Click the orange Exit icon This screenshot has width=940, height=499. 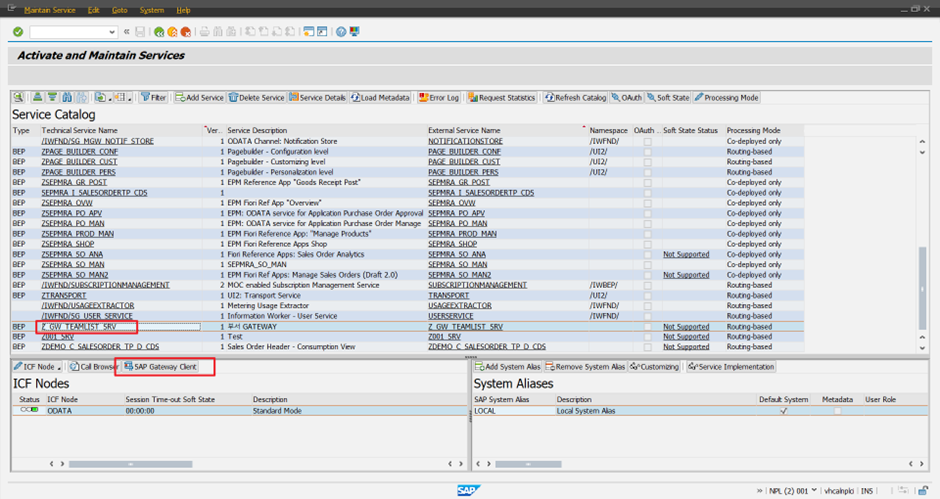172,32
